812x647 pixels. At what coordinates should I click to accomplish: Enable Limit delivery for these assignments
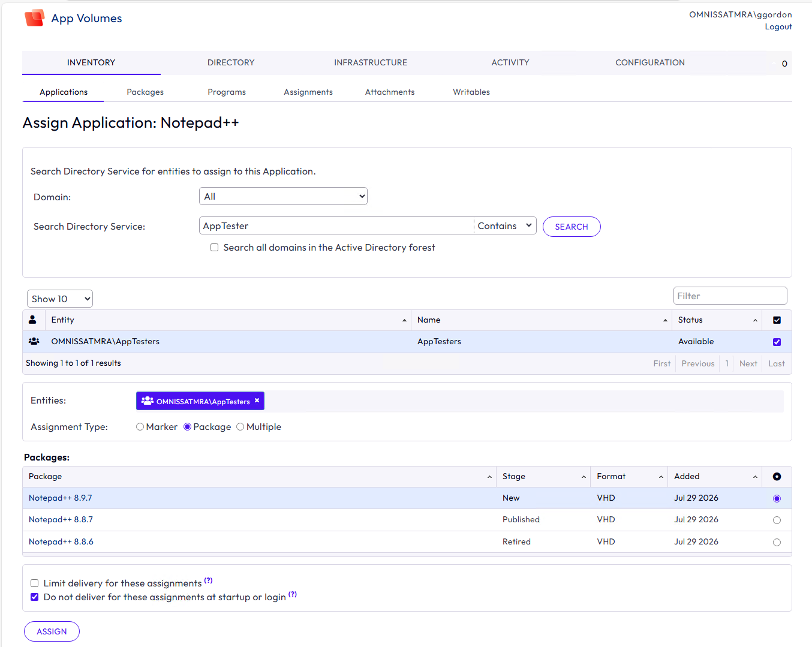[x=35, y=583]
